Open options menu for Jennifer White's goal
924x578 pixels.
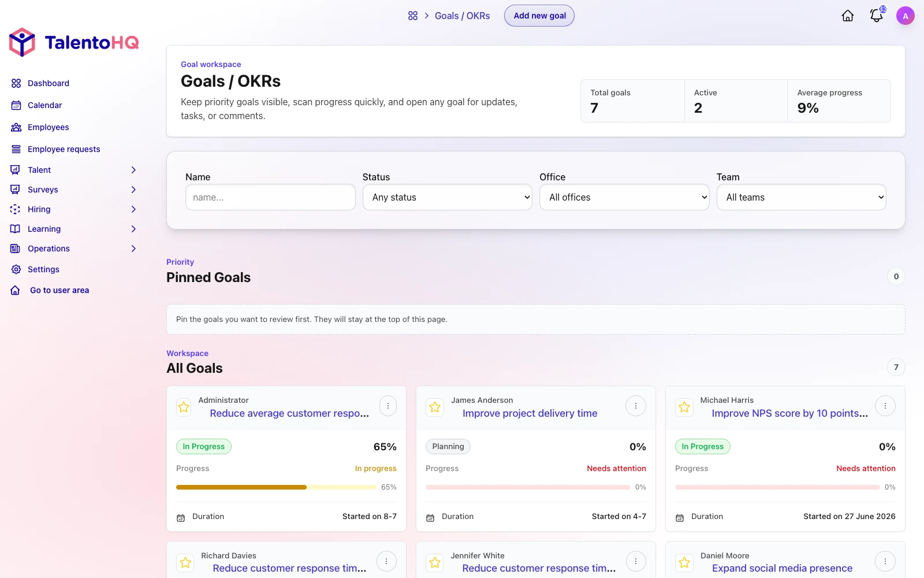(636, 561)
